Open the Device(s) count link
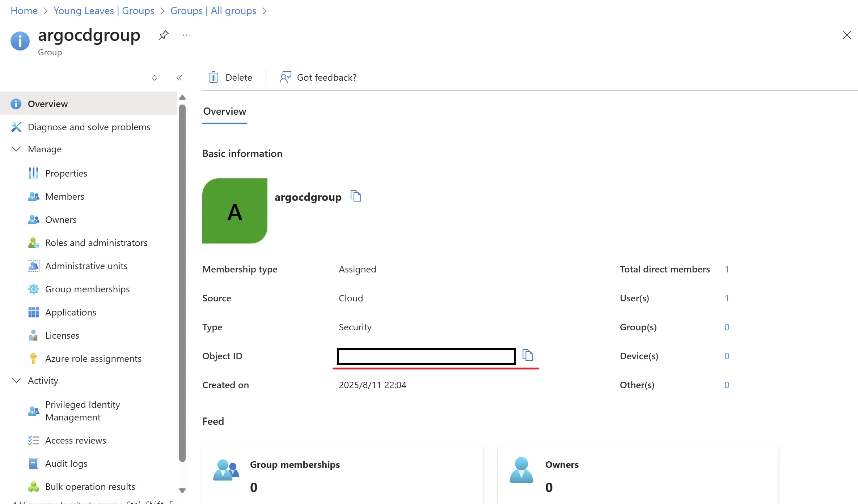The width and height of the screenshot is (858, 504). [x=727, y=356]
